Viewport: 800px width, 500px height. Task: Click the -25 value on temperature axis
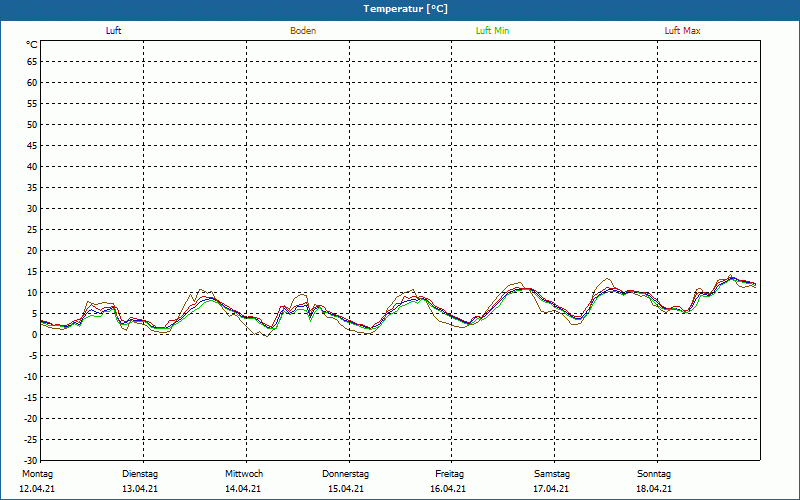pos(31,439)
